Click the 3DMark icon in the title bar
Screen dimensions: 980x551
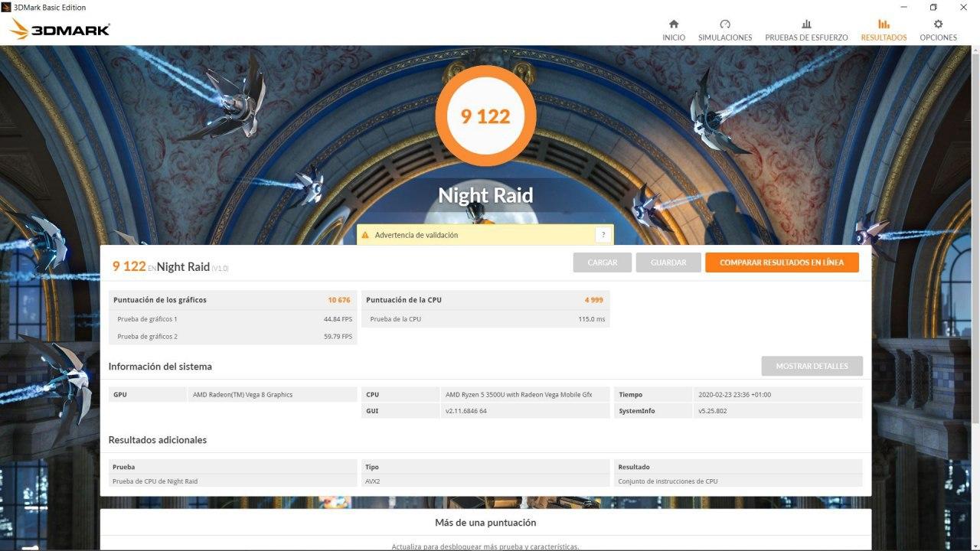click(7, 7)
